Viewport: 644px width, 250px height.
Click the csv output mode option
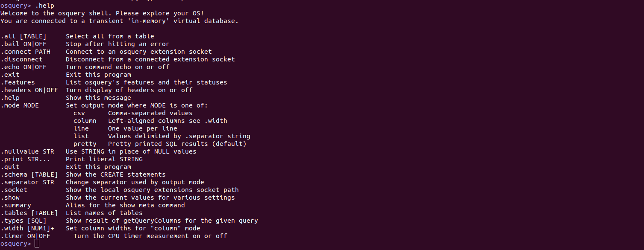(x=79, y=113)
